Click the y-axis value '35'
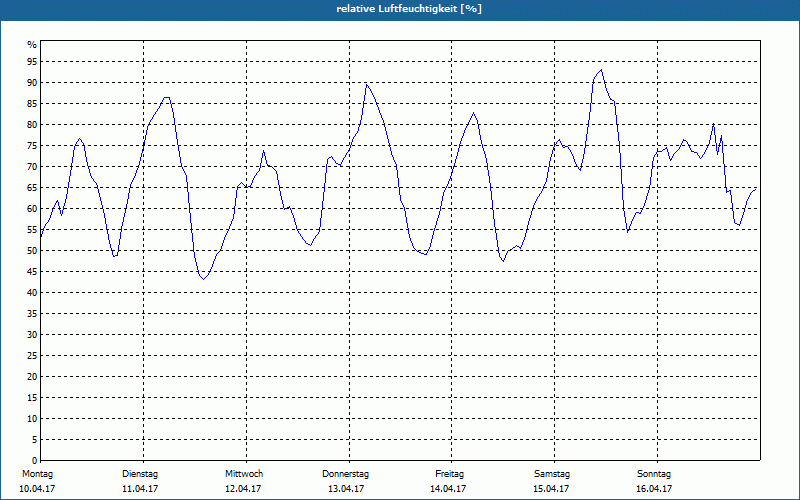Screen dimensions: 800x500 coord(32,314)
